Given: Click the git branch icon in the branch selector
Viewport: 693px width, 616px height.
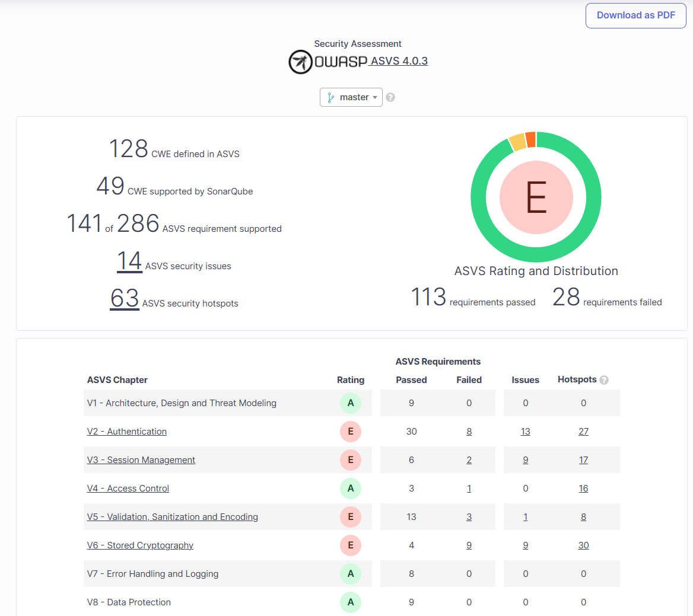Looking at the screenshot, I should [331, 97].
